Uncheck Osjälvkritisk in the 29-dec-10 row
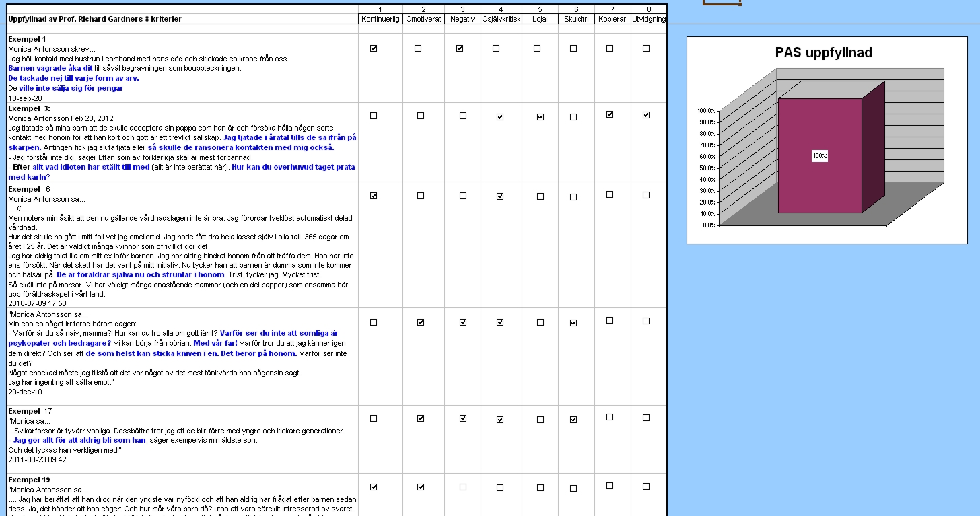Viewport: 980px width, 516px height. (x=500, y=322)
